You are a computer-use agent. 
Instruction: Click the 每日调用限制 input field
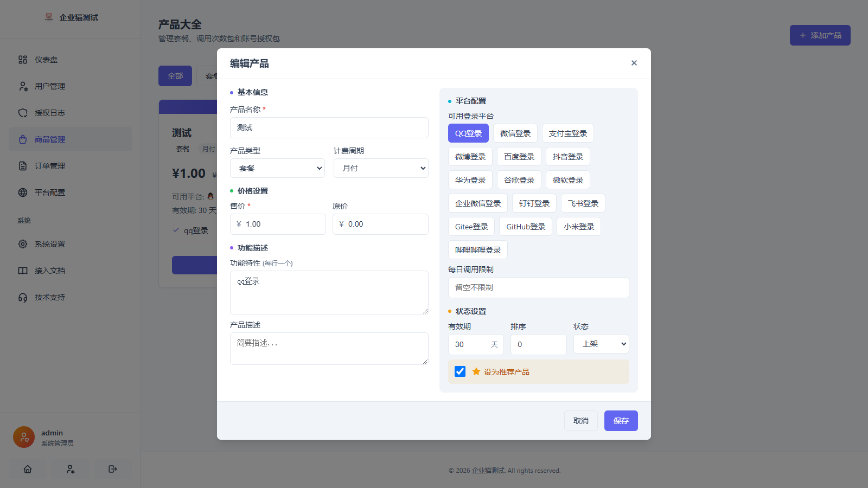point(538,287)
